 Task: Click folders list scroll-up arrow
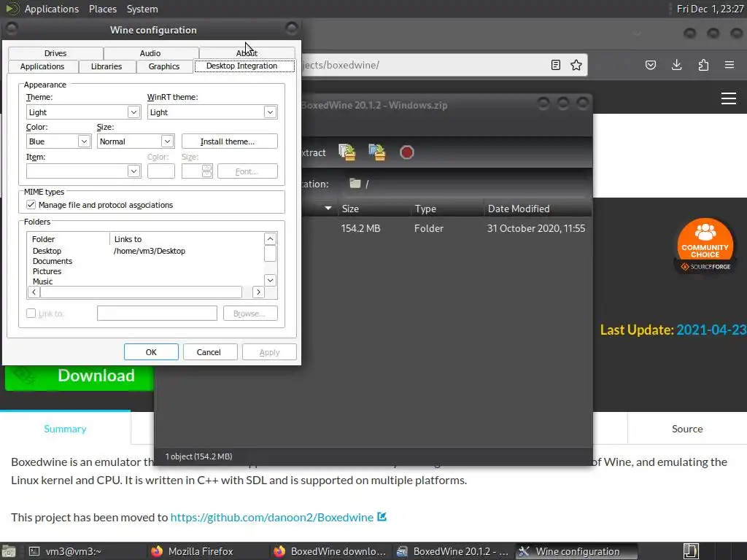coord(270,238)
